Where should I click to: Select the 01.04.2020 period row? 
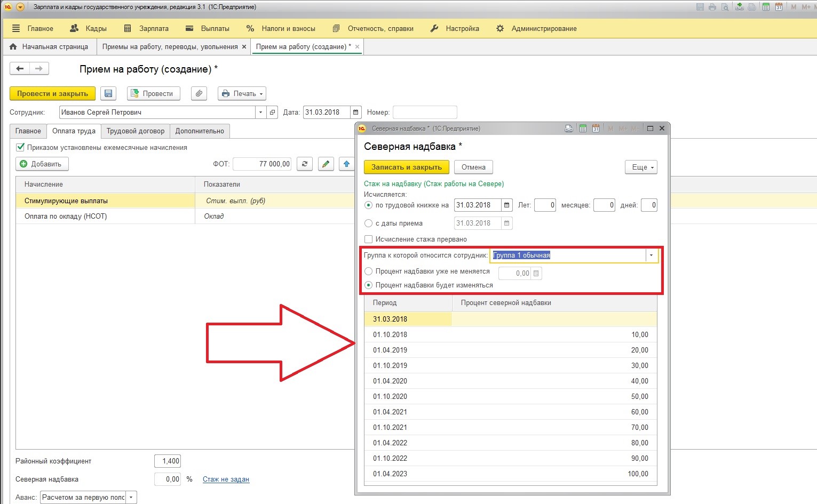point(510,381)
